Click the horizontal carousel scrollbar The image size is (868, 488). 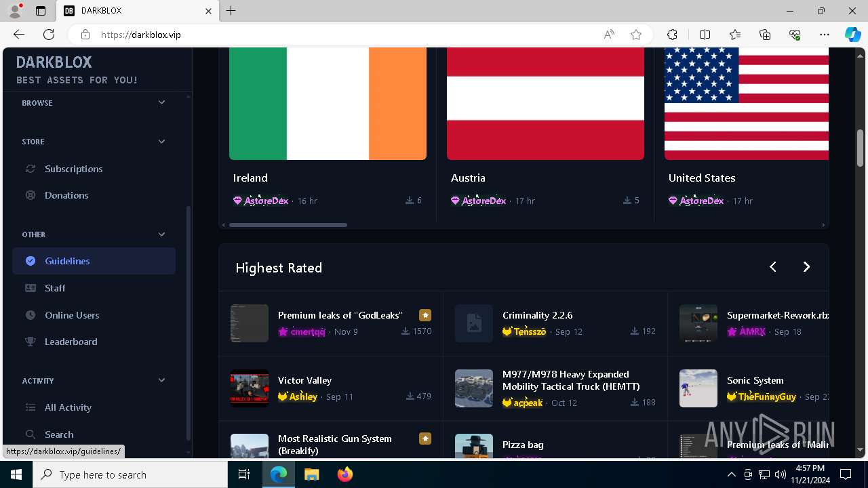tap(288, 225)
